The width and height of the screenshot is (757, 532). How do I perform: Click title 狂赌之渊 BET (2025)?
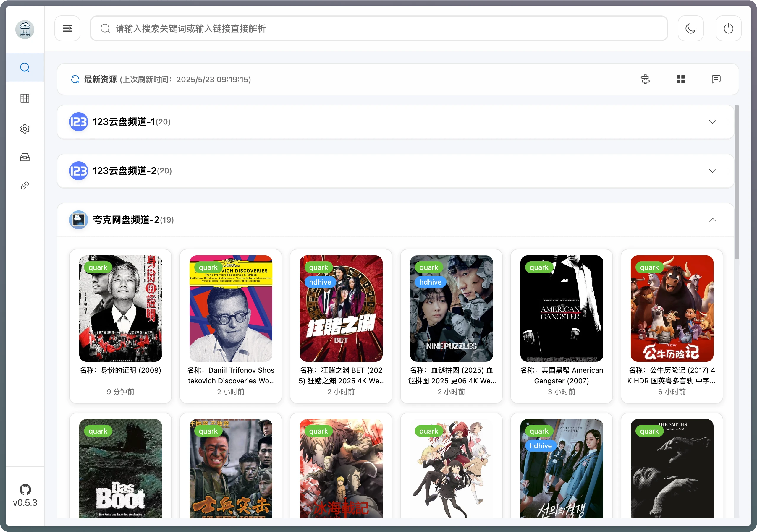(341, 375)
